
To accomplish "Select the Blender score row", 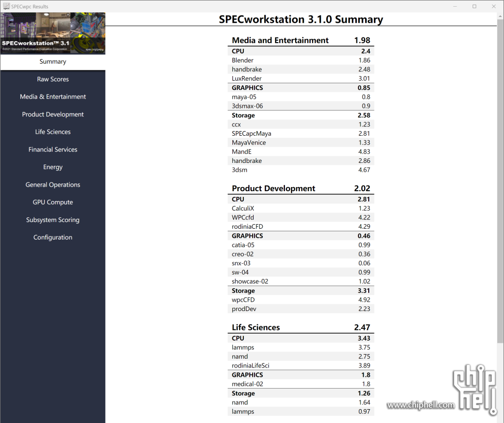I will (x=301, y=60).
